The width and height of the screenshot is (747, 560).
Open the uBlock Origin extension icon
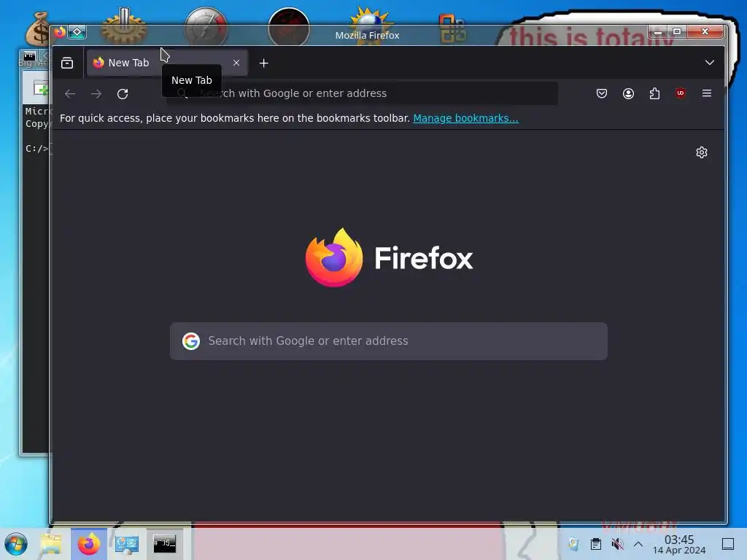tap(681, 93)
